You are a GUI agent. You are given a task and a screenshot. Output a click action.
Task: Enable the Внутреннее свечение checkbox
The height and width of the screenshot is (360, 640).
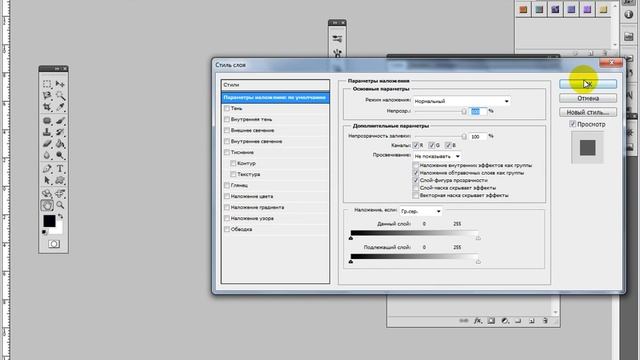(x=227, y=142)
